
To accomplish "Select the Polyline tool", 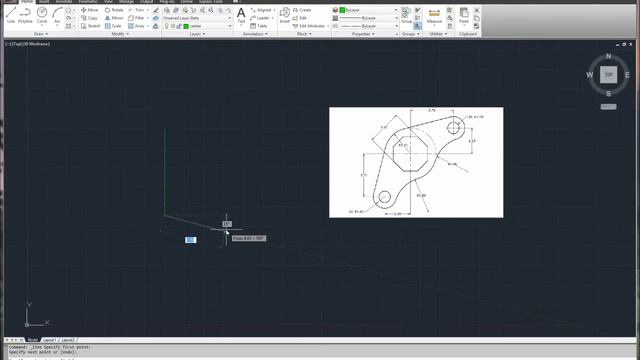I will (x=25, y=15).
